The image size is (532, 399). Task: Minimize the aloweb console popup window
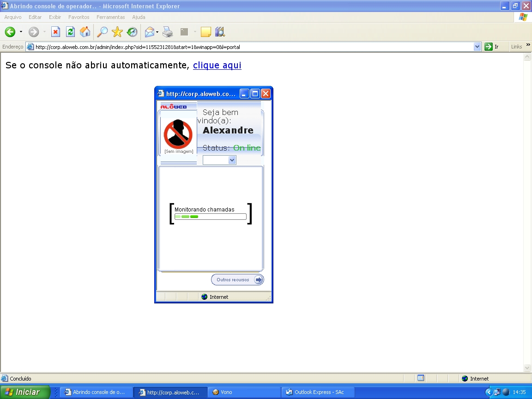244,94
